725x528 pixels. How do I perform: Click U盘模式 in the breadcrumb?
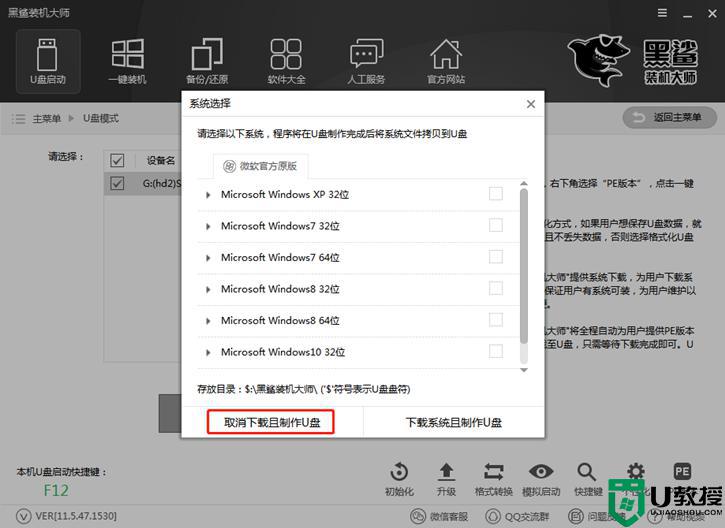pyautogui.click(x=101, y=118)
